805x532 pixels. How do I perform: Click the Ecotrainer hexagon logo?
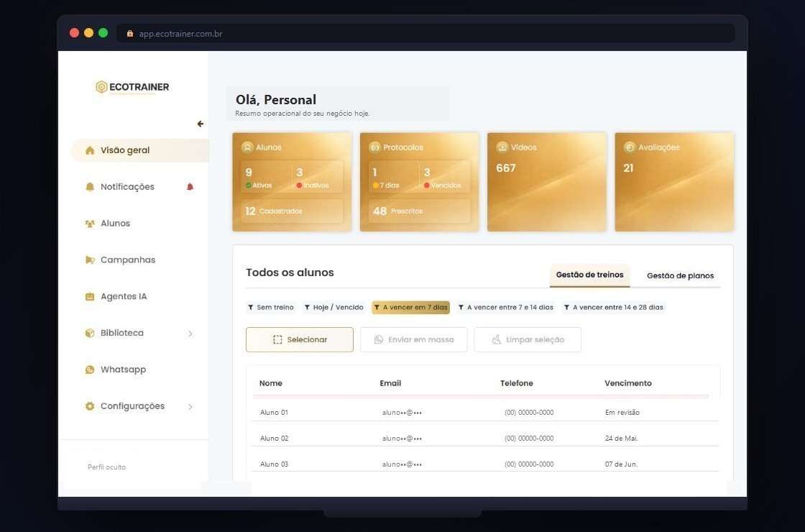[101, 87]
